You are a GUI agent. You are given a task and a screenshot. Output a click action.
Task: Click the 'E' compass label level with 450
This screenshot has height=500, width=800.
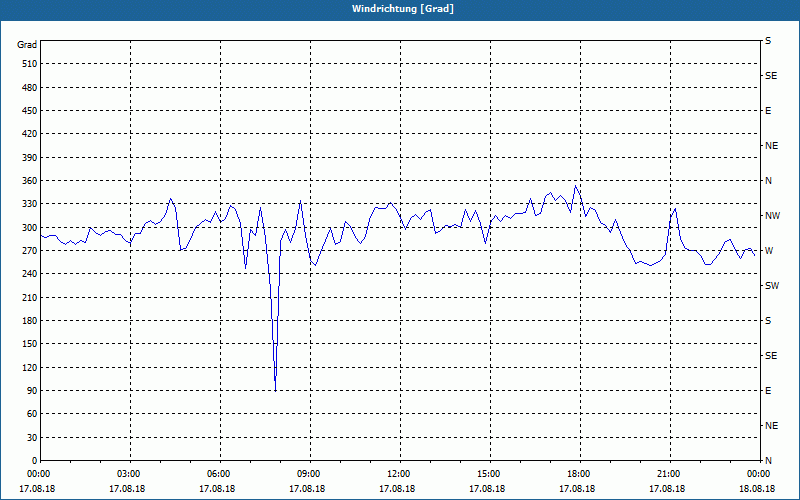[x=768, y=111]
